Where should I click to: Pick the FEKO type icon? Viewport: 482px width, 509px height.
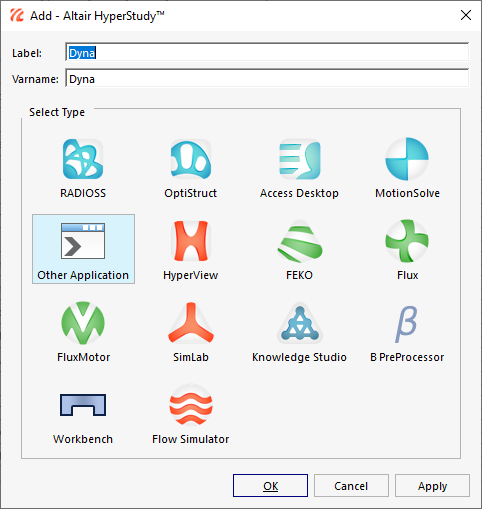pos(299,241)
